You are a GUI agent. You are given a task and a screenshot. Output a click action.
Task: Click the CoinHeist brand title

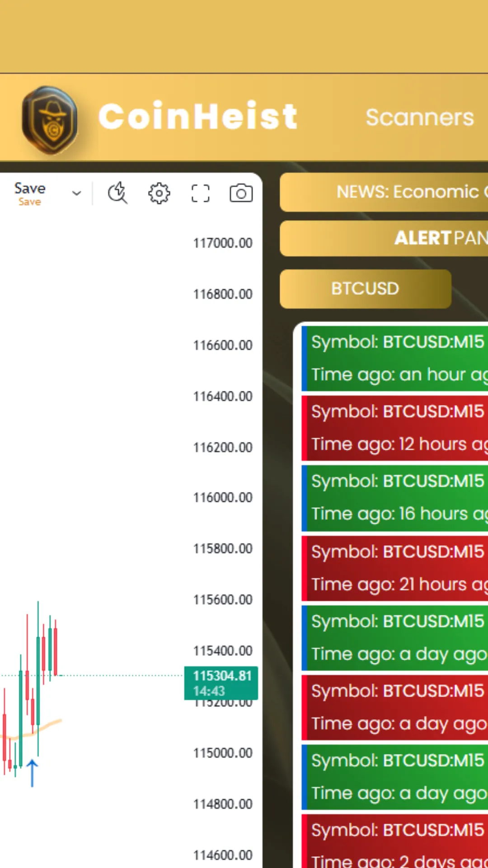click(x=198, y=117)
